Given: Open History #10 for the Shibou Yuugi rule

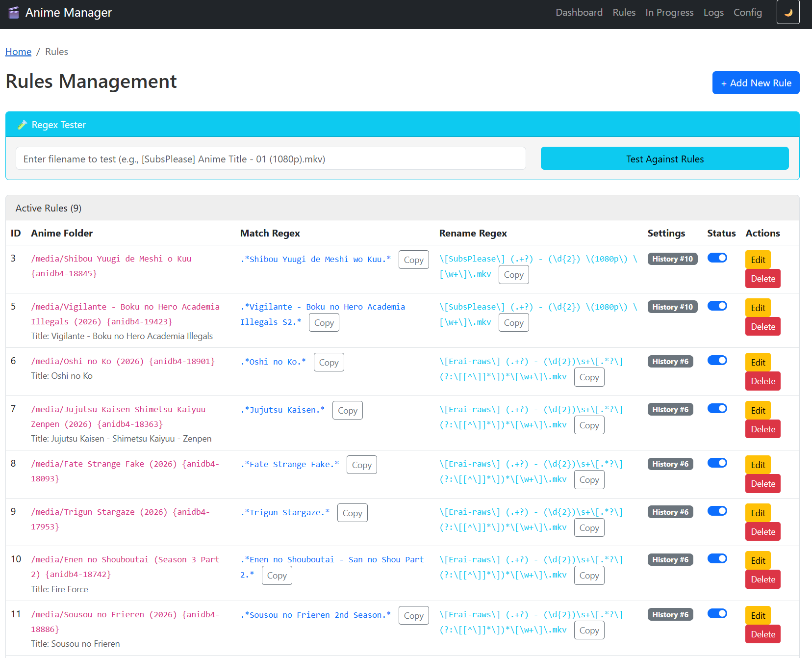Looking at the screenshot, I should click(x=672, y=259).
